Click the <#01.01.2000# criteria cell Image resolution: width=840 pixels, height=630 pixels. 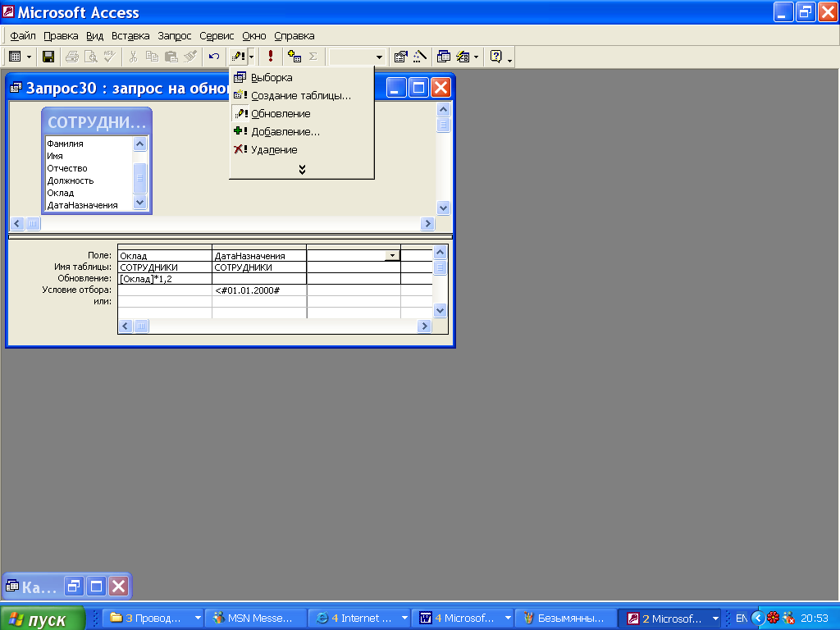[x=259, y=290]
